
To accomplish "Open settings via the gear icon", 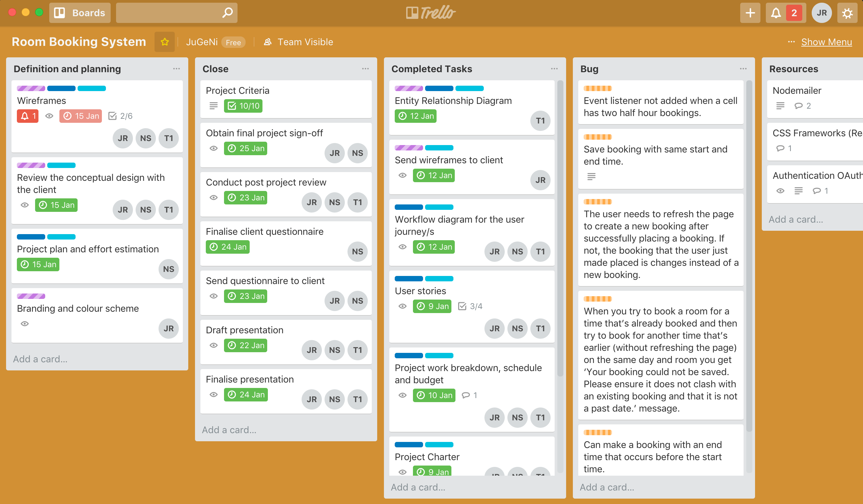I will coord(847,13).
